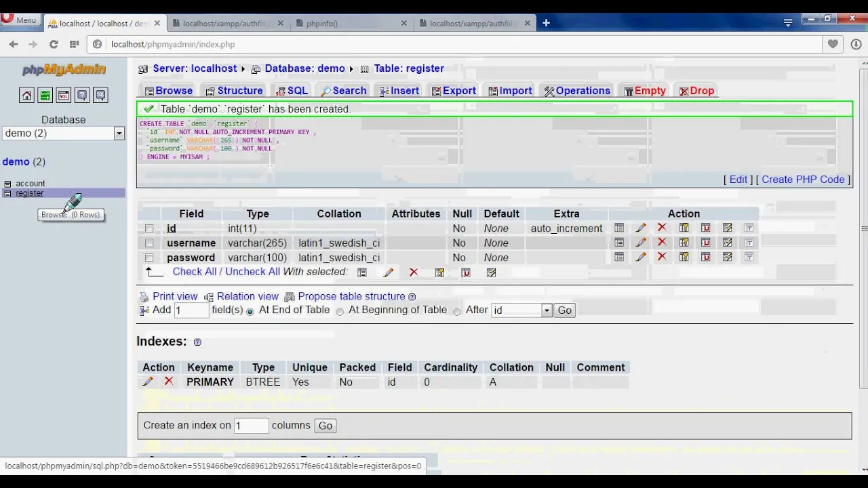The height and width of the screenshot is (488, 868).
Task: Tick the checkbox for username field
Action: [x=149, y=243]
